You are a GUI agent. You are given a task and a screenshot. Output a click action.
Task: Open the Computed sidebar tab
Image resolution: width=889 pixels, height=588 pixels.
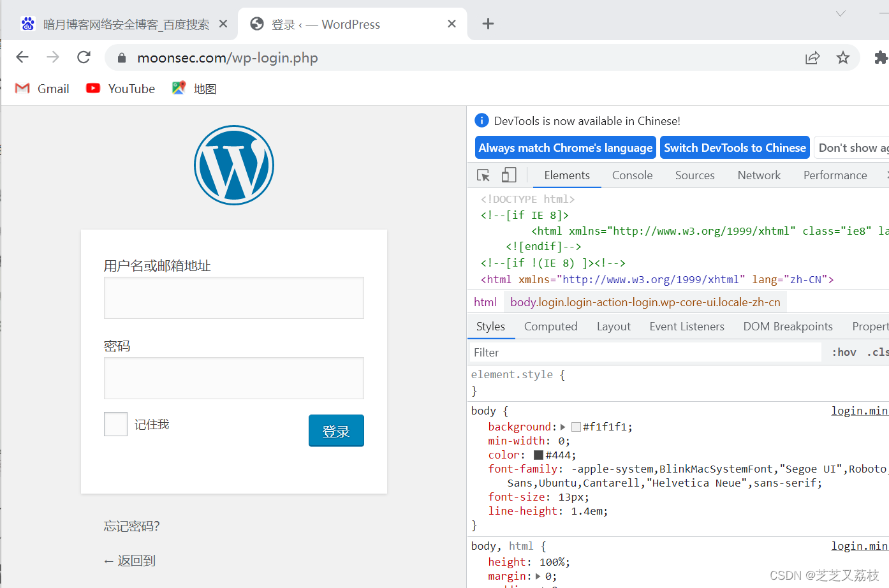[550, 327]
